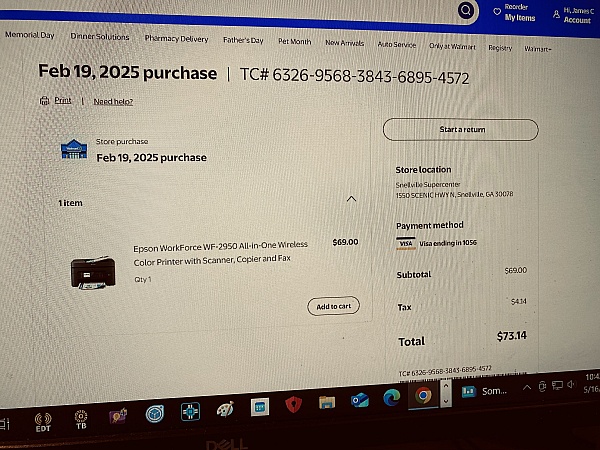Open the Auto Service menu item
This screenshot has height=450, width=600.
396,44
